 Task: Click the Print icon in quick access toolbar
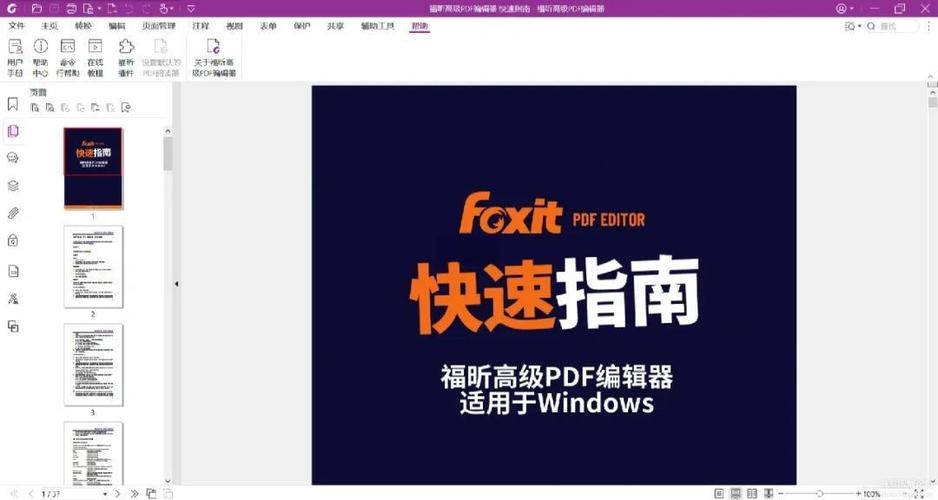point(71,8)
